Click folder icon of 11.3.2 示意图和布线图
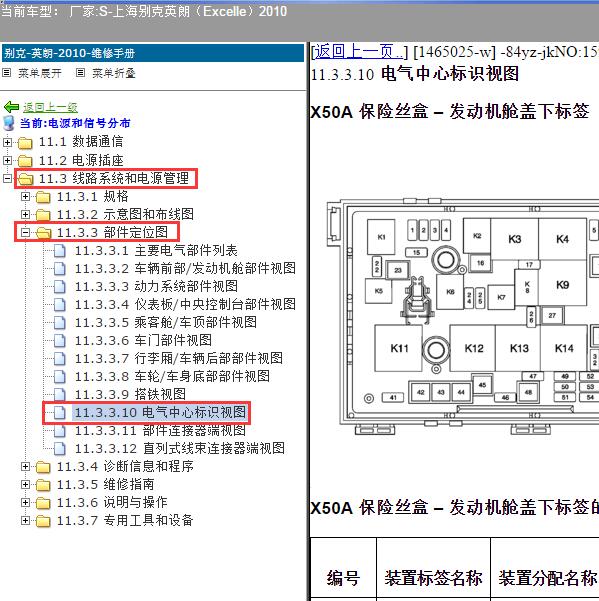 coord(43,215)
